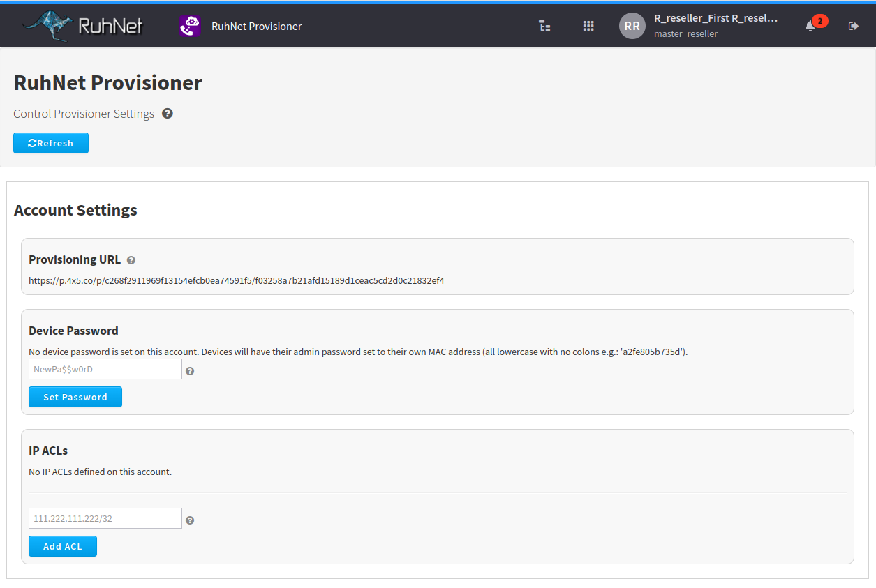Click the purple RuhNet Provisioner app icon
This screenshot has width=876, height=588.
[189, 26]
